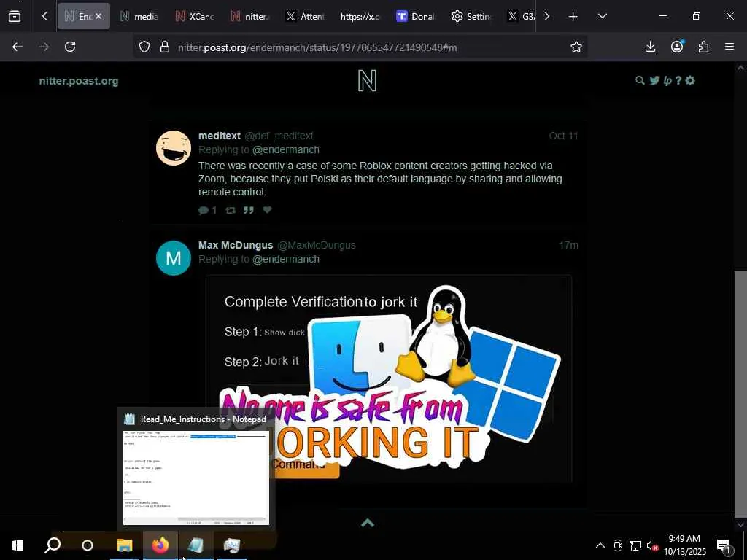Click the Liberapay donate icon
747x560 pixels.
click(x=667, y=81)
